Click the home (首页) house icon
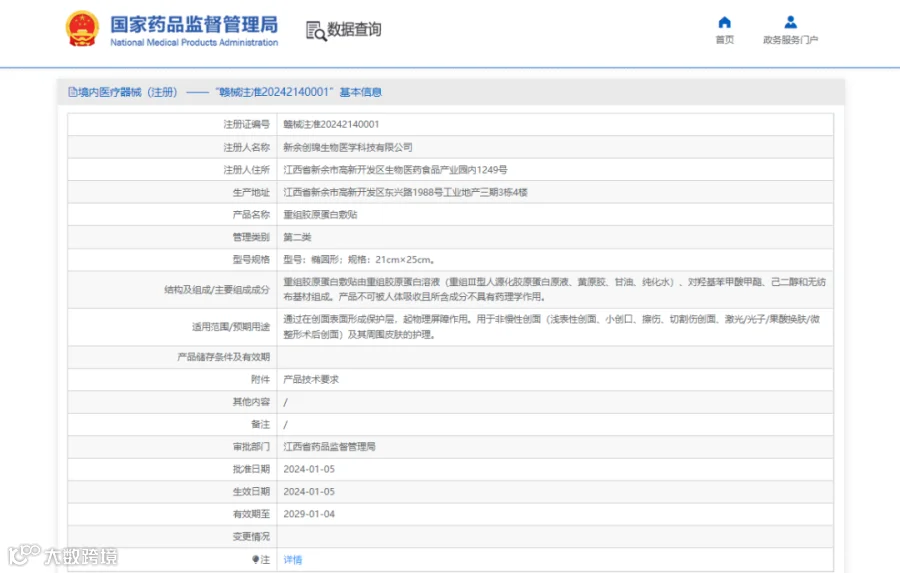This screenshot has height=573, width=900. 724,22
